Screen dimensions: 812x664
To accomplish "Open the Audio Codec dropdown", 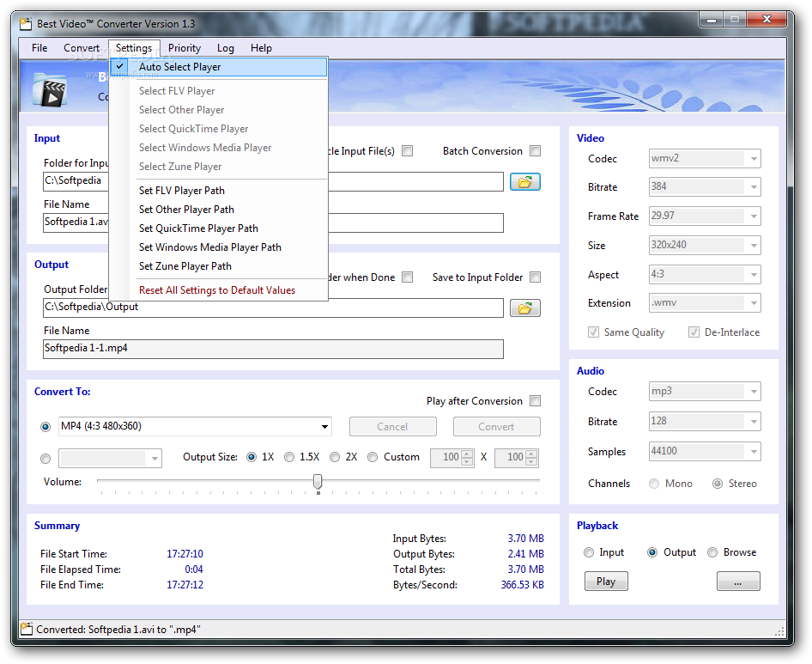I will click(754, 392).
